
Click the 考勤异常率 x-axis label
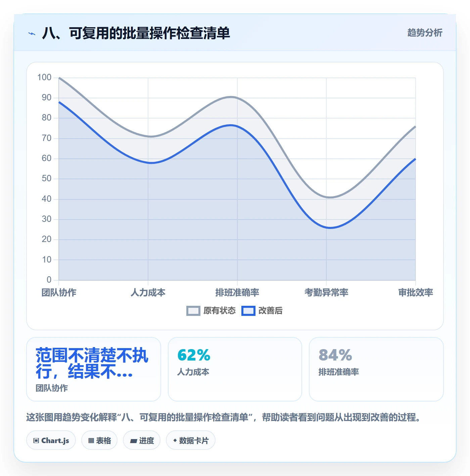[x=326, y=292]
